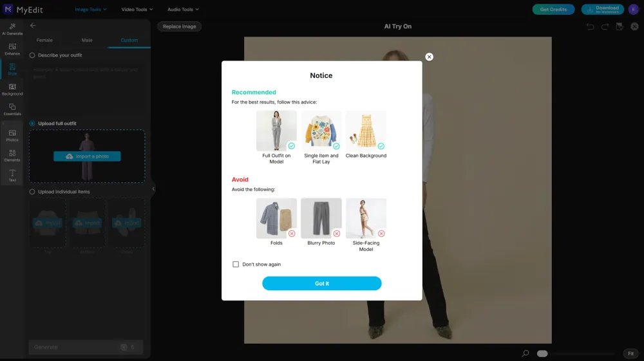Click the Generate button
644x361 pixels.
tap(86, 347)
